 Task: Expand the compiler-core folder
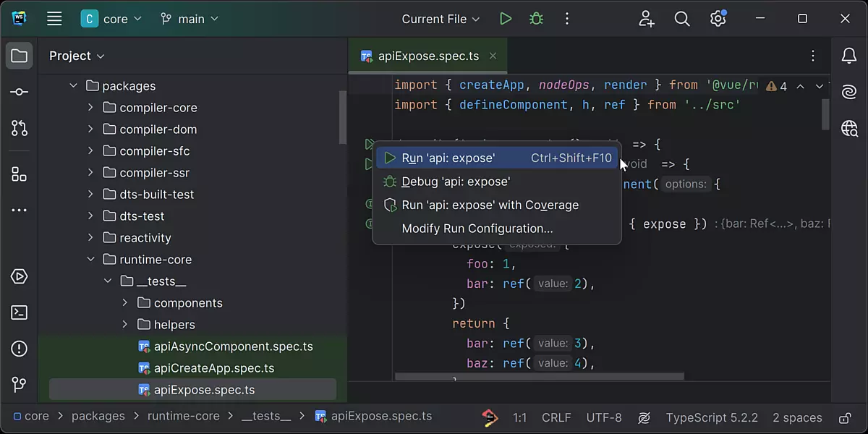(x=90, y=108)
